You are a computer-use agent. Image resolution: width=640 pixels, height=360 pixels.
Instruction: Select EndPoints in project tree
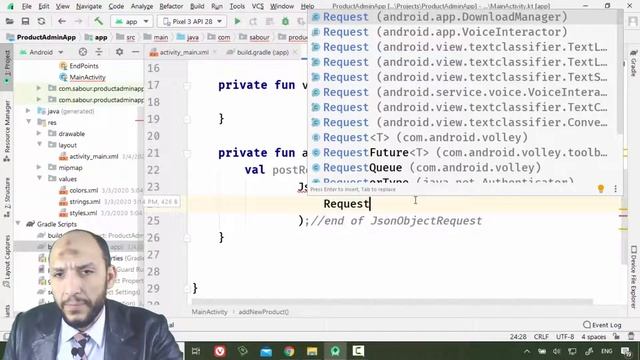click(x=84, y=66)
